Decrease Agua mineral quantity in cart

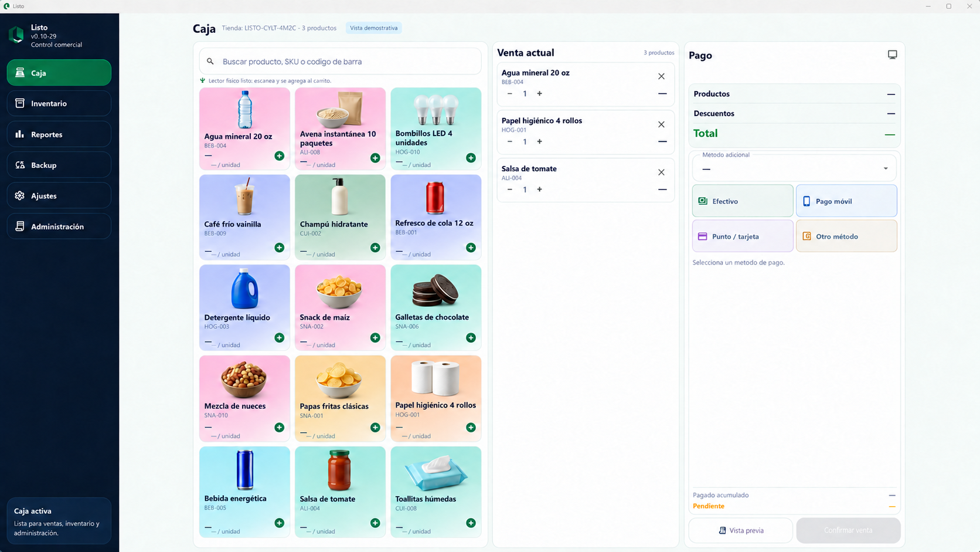[509, 93]
